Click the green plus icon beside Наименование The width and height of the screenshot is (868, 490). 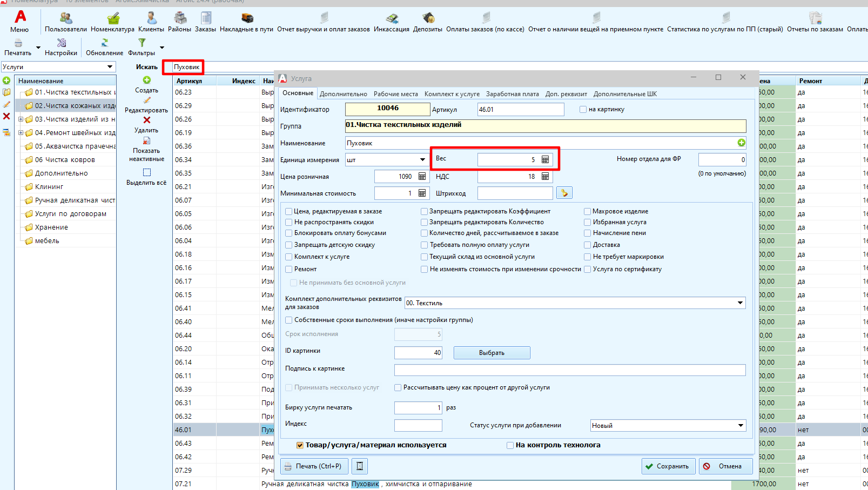[741, 143]
